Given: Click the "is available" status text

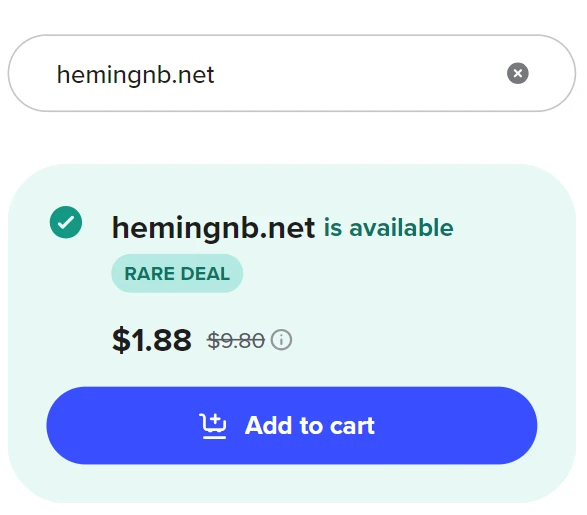Looking at the screenshot, I should coord(388,228).
